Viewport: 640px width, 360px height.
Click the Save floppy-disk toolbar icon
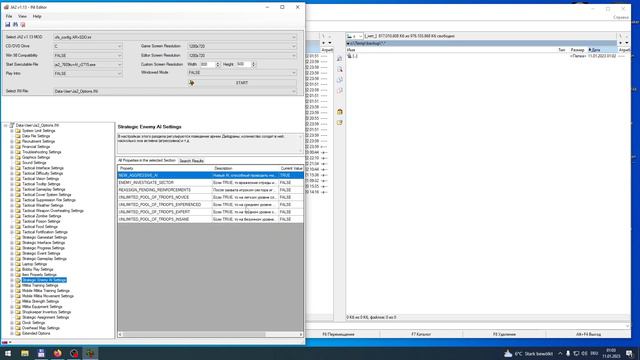tap(7, 24)
